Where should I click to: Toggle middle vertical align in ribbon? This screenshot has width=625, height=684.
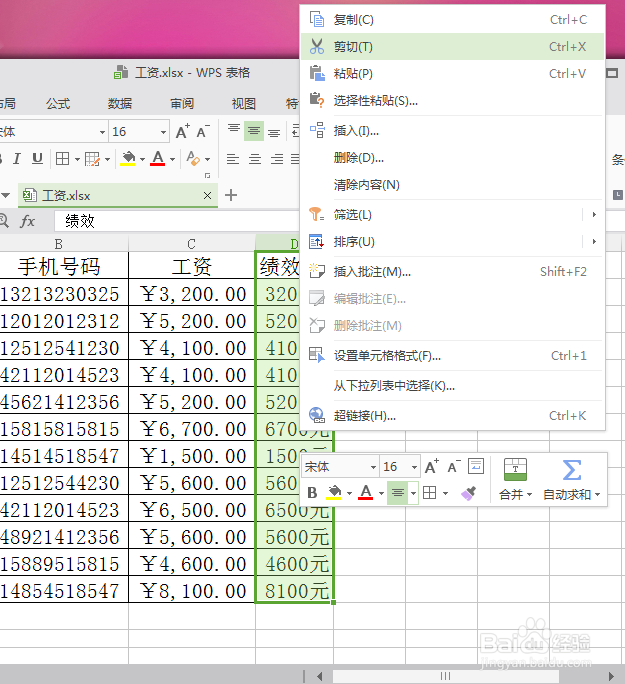[254, 130]
